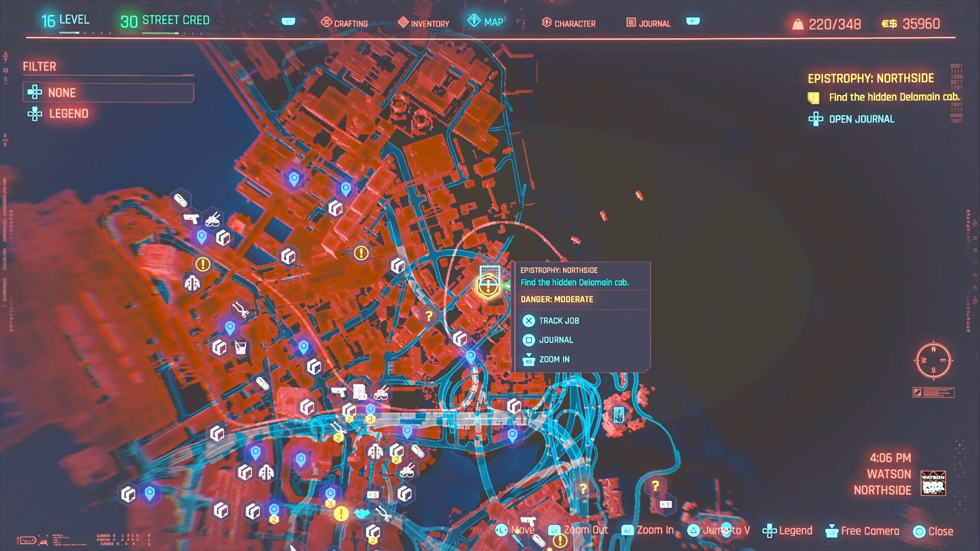Click the gig cube icon right of center exclamation
Image resolution: width=980 pixels, height=551 pixels.
(x=398, y=265)
